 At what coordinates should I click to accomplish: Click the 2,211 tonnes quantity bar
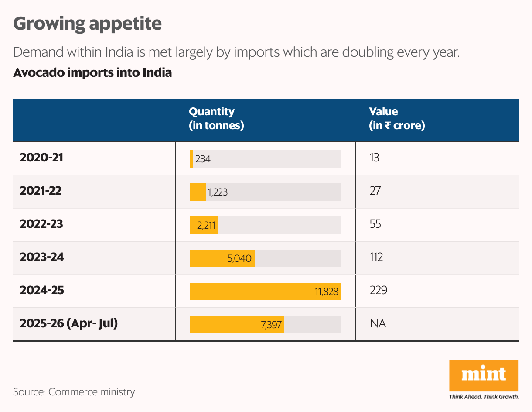204,225
